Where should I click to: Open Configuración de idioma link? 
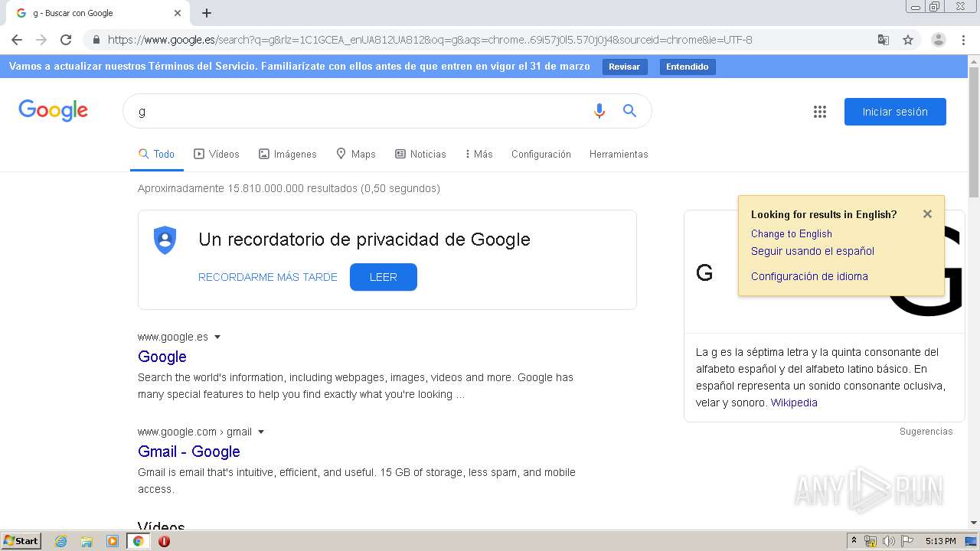pyautogui.click(x=809, y=276)
